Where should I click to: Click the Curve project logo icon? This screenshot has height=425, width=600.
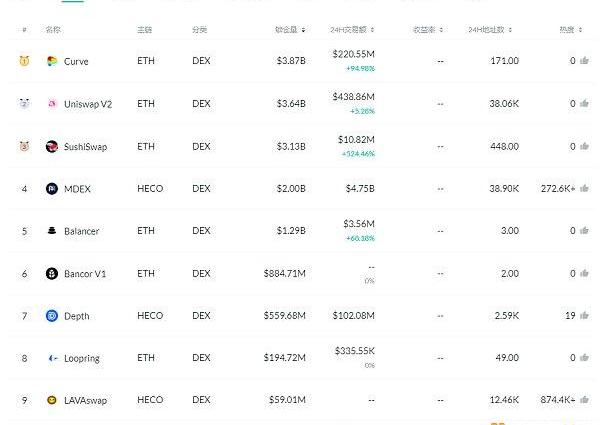(52, 61)
